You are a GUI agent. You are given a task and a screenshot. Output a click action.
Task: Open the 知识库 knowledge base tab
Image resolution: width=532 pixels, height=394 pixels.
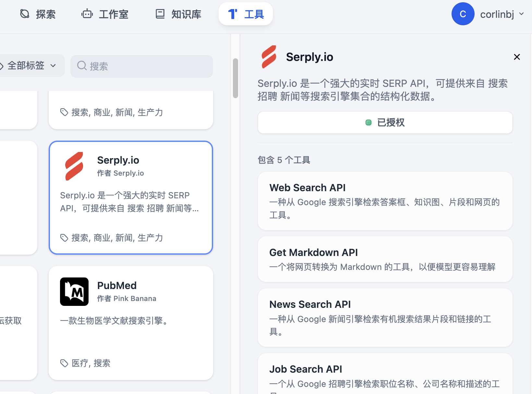click(x=178, y=14)
